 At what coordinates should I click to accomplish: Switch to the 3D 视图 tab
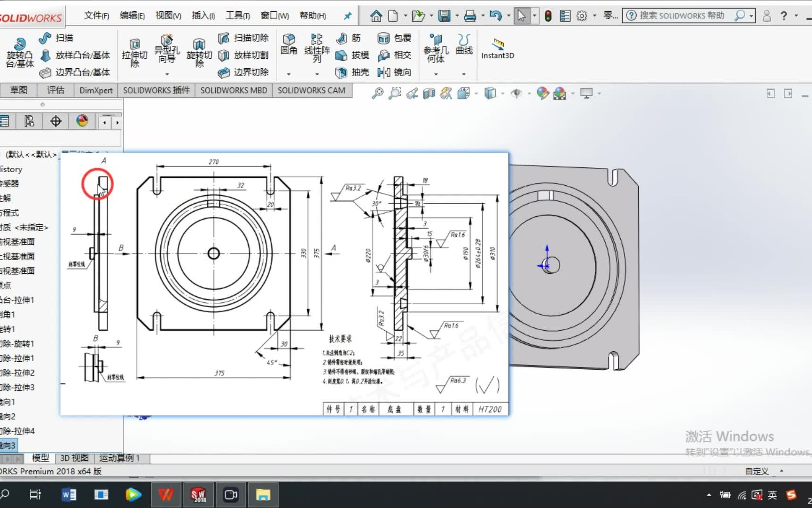(74, 458)
